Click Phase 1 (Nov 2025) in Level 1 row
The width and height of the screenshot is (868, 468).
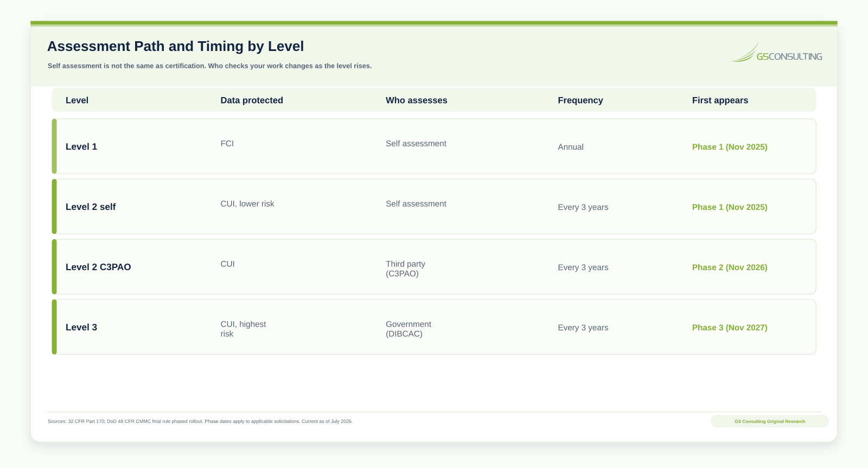coord(730,147)
